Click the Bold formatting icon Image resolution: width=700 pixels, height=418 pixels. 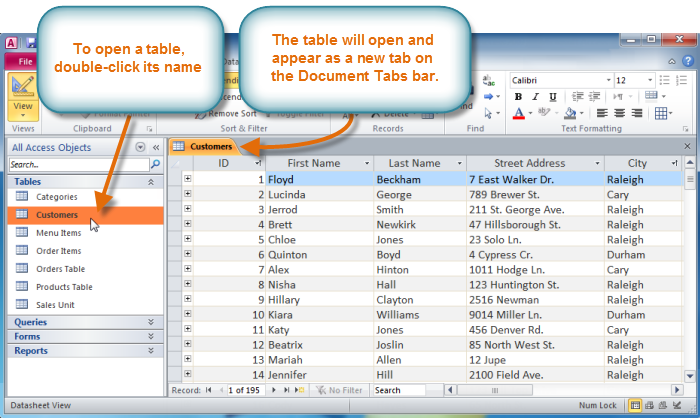(x=519, y=97)
